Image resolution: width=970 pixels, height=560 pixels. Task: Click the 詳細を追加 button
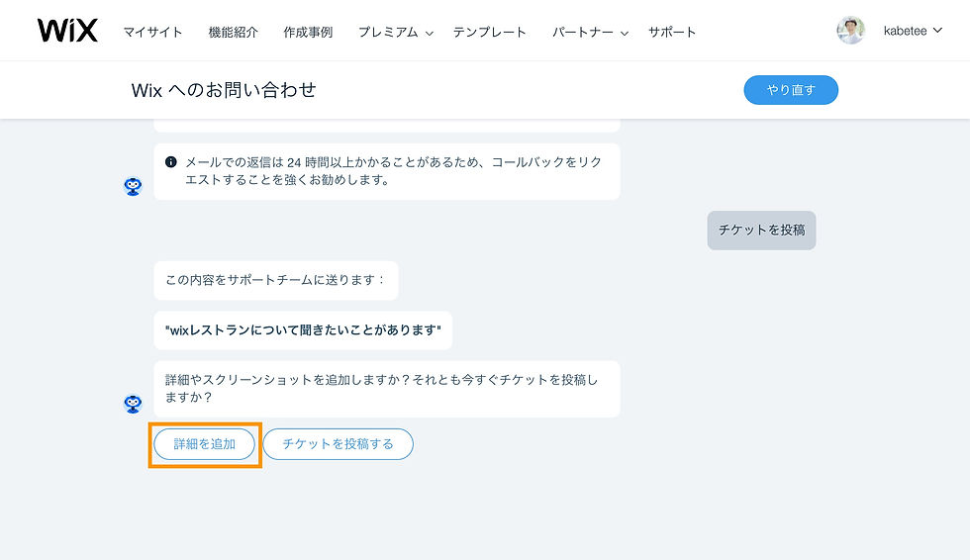204,444
